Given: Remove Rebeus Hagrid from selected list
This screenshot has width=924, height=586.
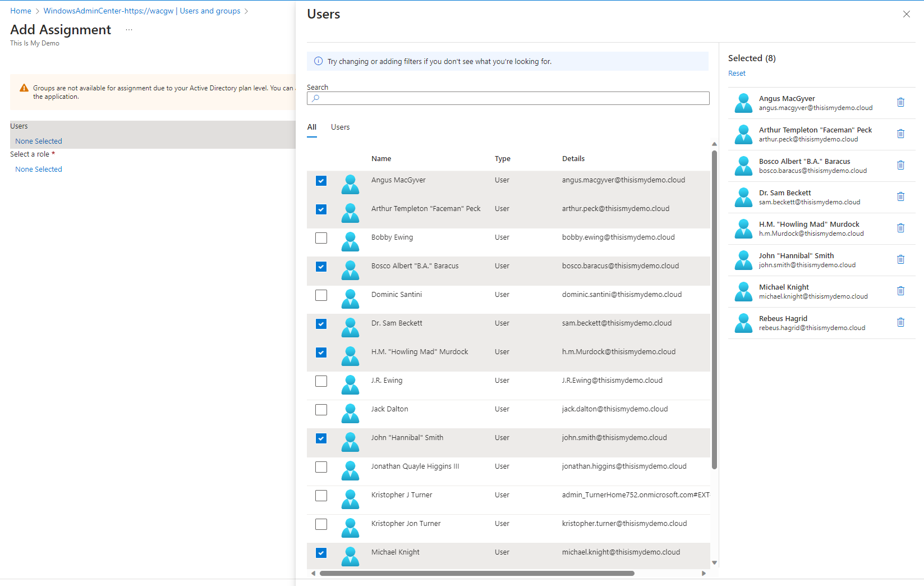Looking at the screenshot, I should (x=900, y=322).
